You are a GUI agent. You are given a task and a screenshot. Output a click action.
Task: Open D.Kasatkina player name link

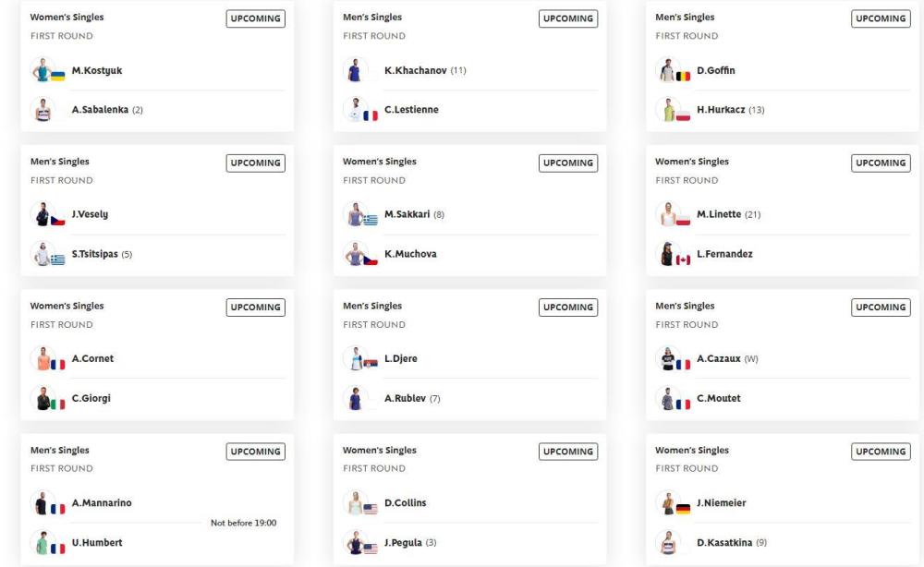click(724, 542)
